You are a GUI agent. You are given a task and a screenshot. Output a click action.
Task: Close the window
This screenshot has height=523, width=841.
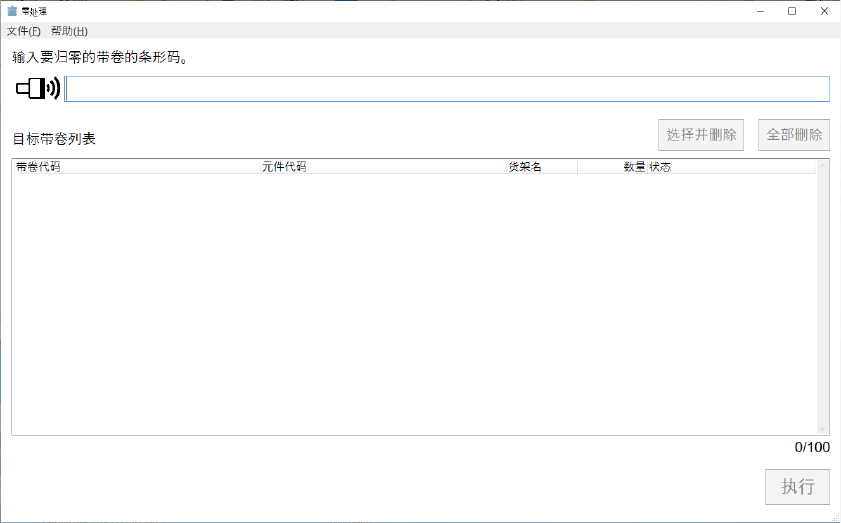coord(824,11)
